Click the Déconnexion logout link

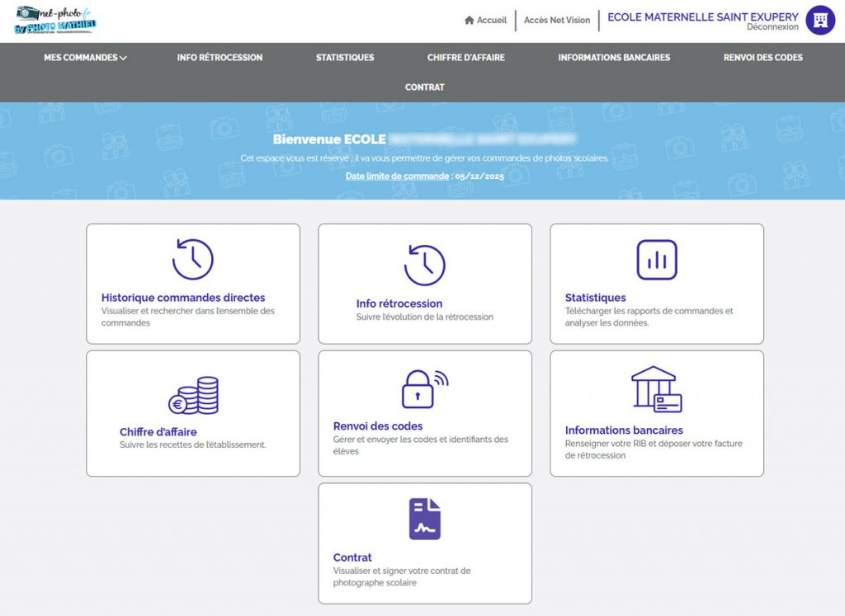pyautogui.click(x=772, y=27)
